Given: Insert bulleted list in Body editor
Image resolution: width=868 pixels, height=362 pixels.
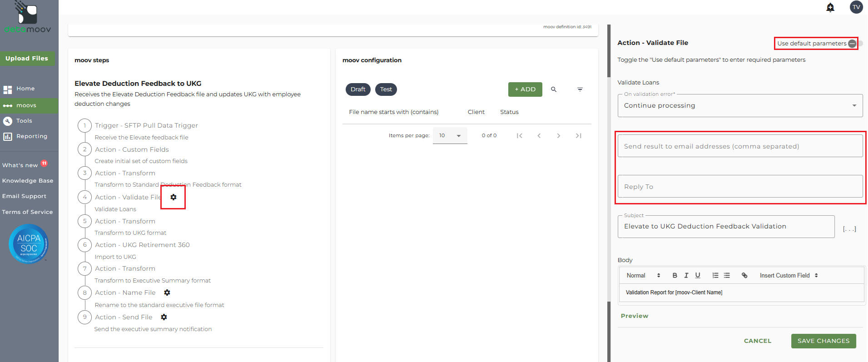Looking at the screenshot, I should pos(727,275).
